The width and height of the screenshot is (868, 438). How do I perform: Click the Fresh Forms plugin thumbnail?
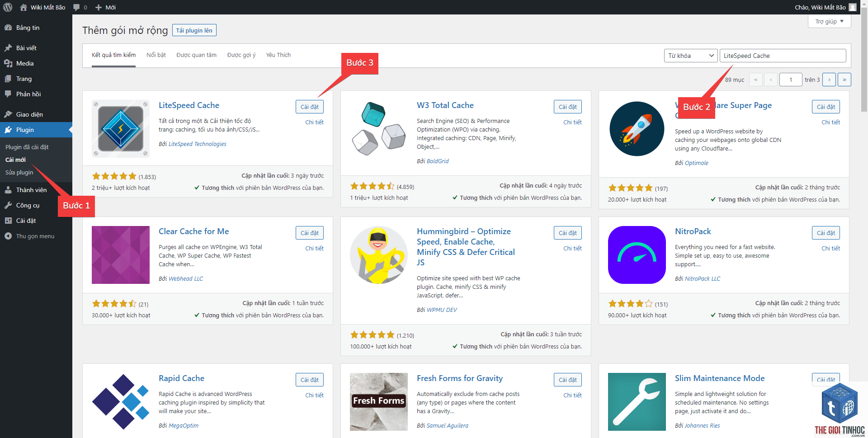(x=379, y=402)
